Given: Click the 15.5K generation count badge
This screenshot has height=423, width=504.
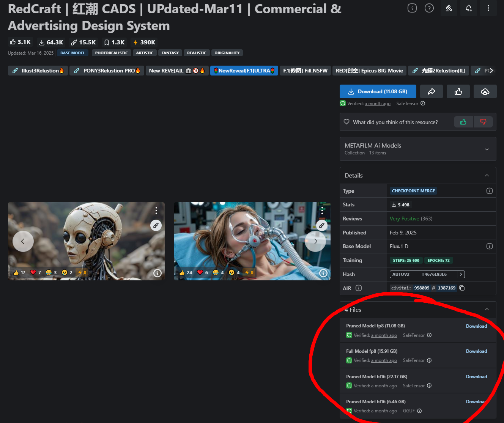Looking at the screenshot, I should (x=83, y=42).
